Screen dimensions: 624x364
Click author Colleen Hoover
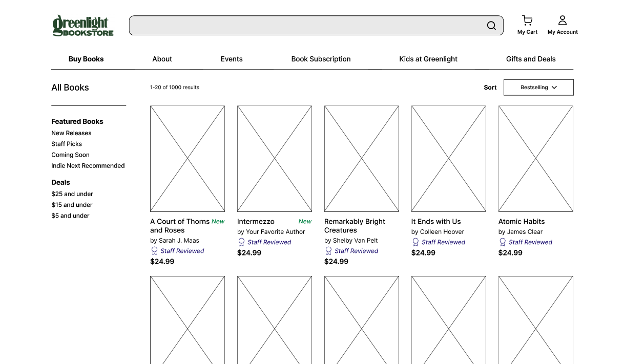pos(438,232)
